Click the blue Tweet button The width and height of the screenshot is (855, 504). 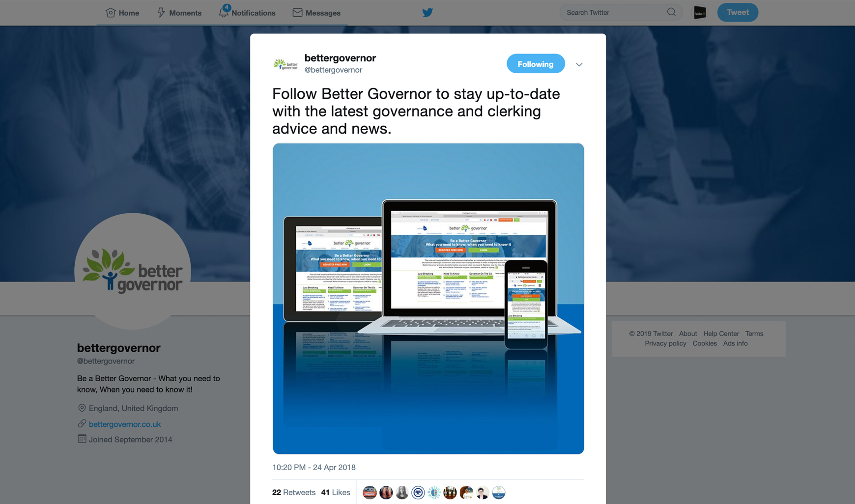coord(738,12)
